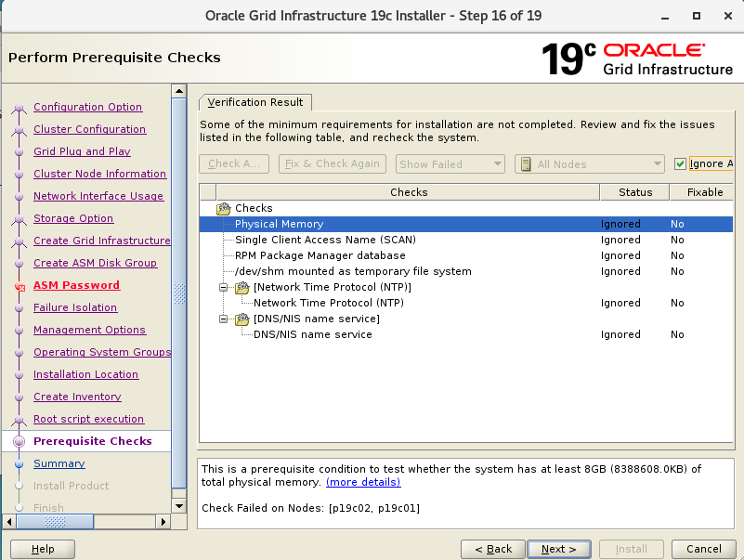
Task: Open the more details link
Action: [363, 482]
